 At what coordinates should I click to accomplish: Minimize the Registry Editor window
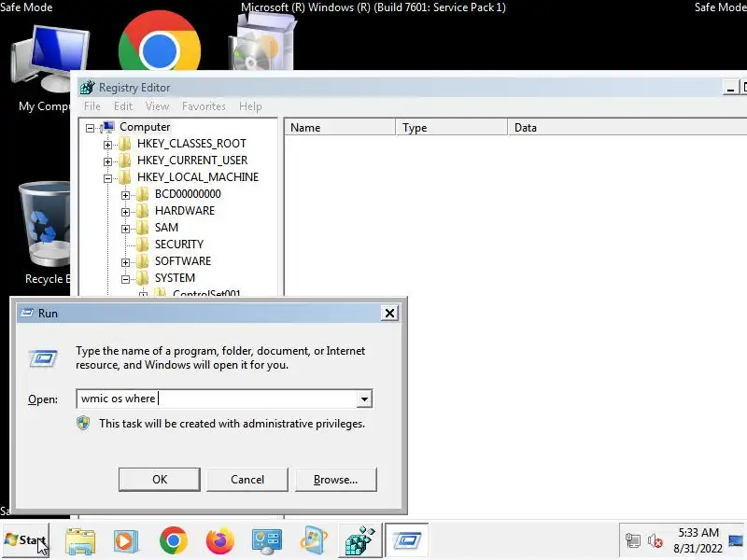730,88
